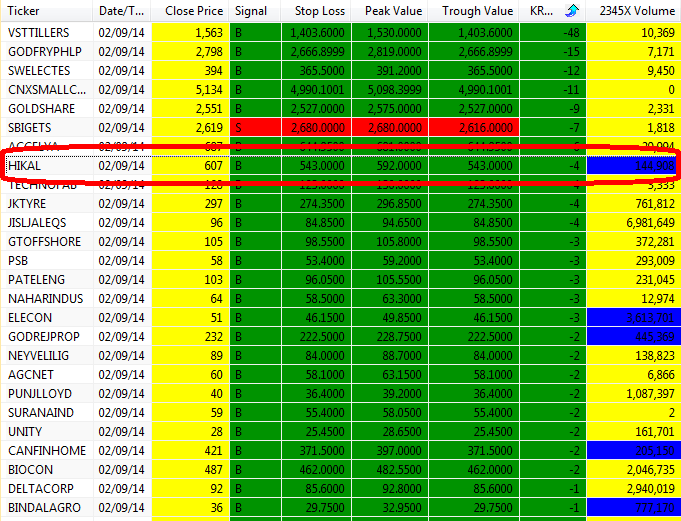Click the red S signal cell for SBIGETS
This screenshot has height=521, width=681.
coord(255,128)
